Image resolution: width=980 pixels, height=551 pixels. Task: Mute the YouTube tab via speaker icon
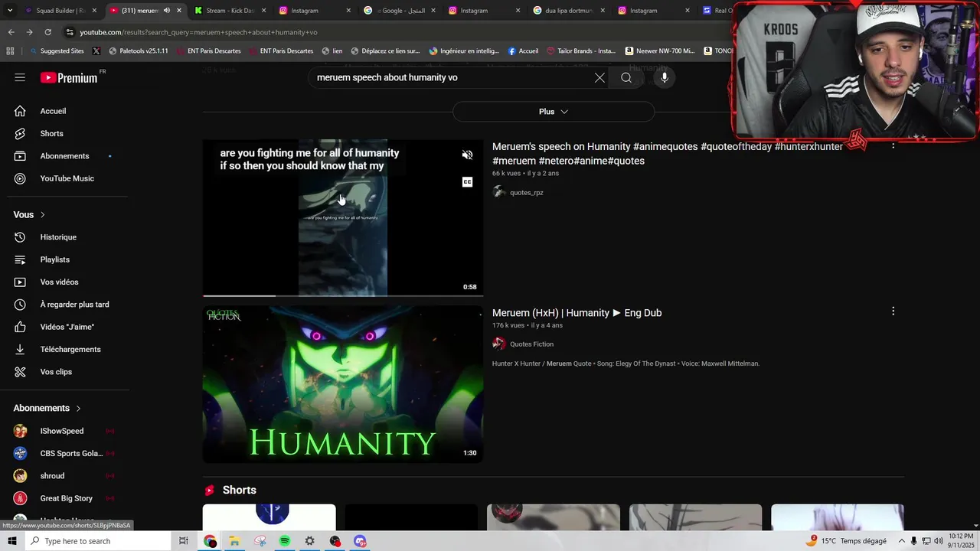click(166, 11)
